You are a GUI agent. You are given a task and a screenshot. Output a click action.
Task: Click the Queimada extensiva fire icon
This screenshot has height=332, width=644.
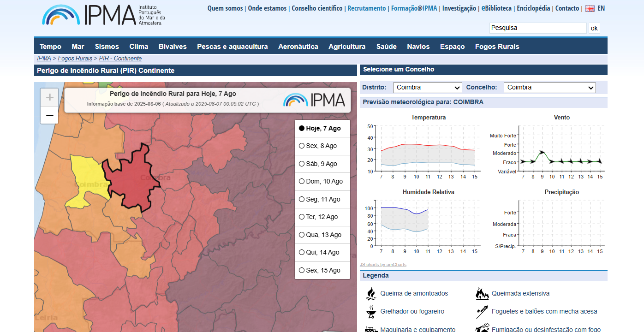point(482,294)
